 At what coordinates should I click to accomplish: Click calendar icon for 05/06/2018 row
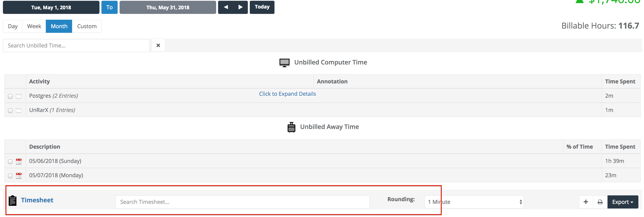point(19,161)
